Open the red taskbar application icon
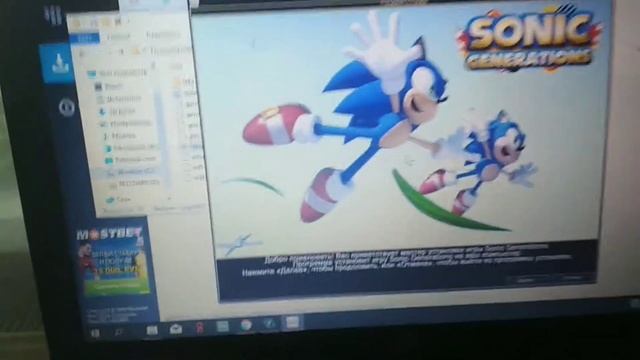 pos(200,328)
